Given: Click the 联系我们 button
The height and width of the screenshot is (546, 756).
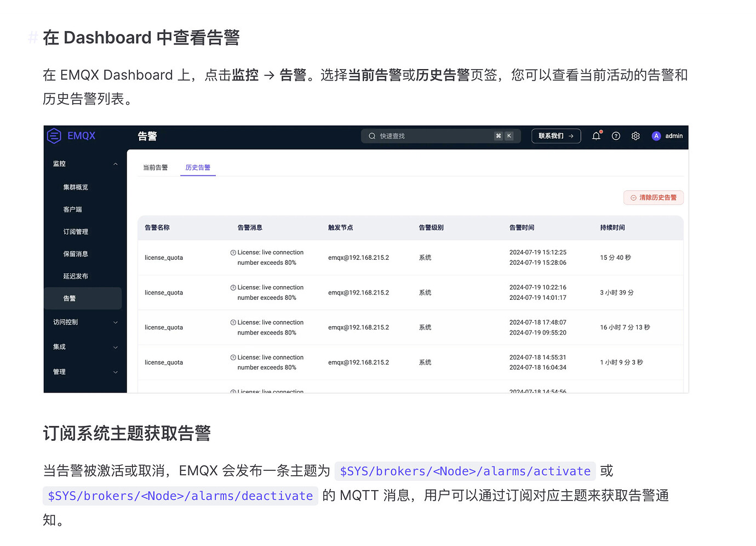Looking at the screenshot, I should 555,135.
